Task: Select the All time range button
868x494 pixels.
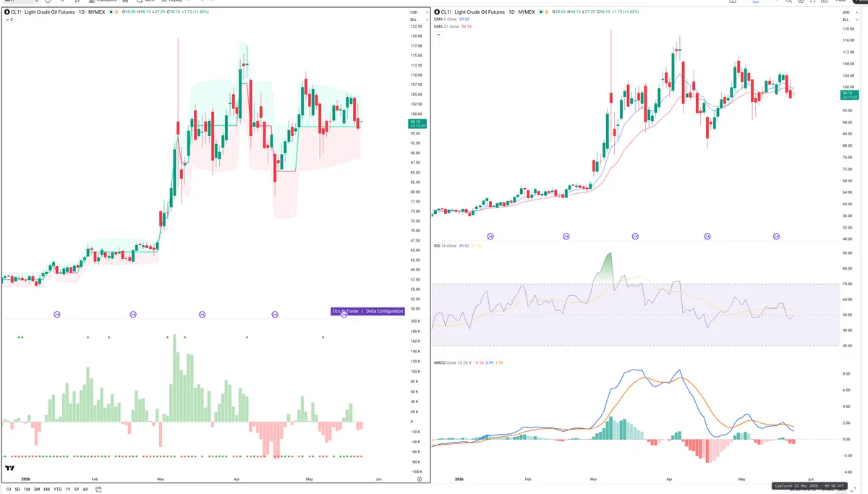Action: [x=85, y=490]
